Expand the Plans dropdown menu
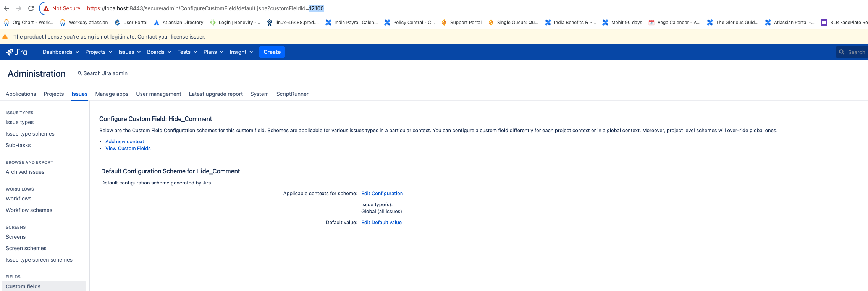 tap(213, 52)
